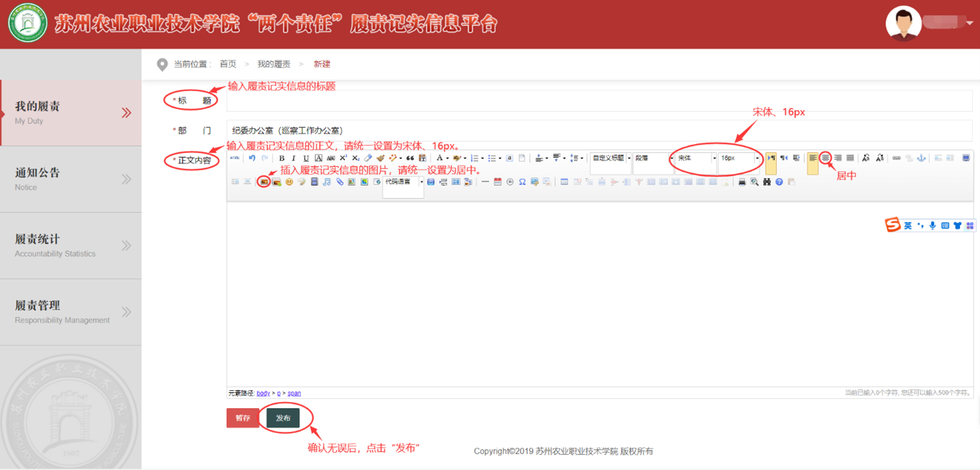Image resolution: width=980 pixels, height=470 pixels.
Task: Open the 履责管理 sidebar menu
Action: [x=71, y=312]
